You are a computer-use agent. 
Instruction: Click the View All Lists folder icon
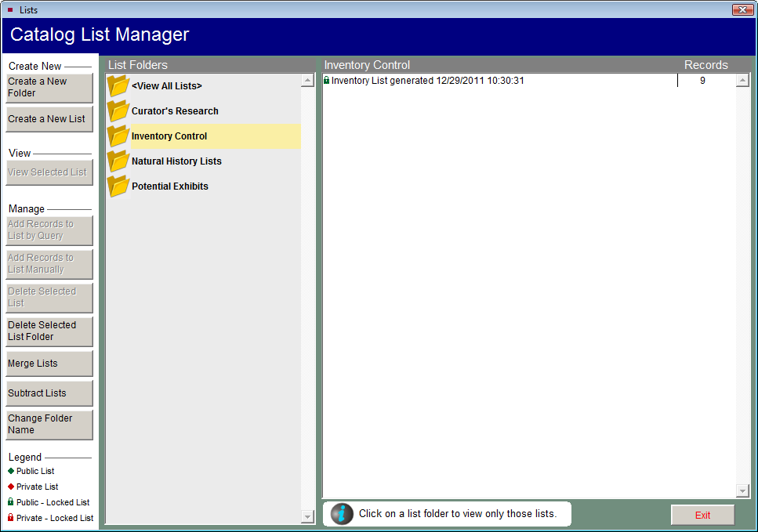(x=118, y=86)
